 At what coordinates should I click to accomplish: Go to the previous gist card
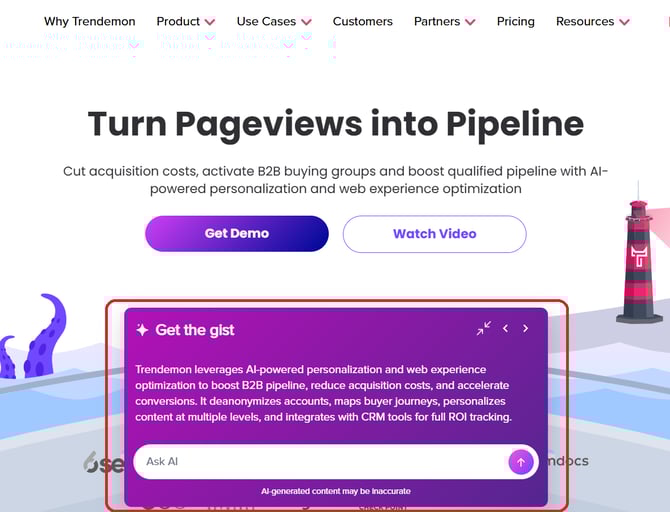[505, 328]
